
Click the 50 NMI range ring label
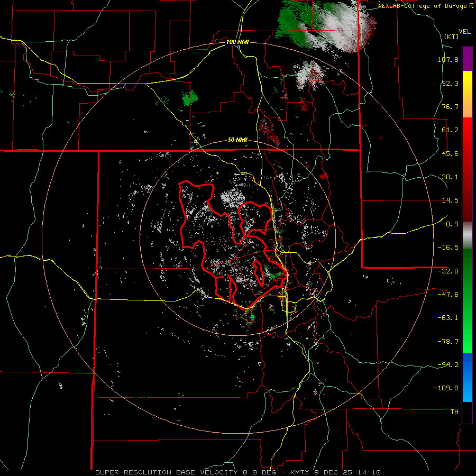[x=237, y=140]
